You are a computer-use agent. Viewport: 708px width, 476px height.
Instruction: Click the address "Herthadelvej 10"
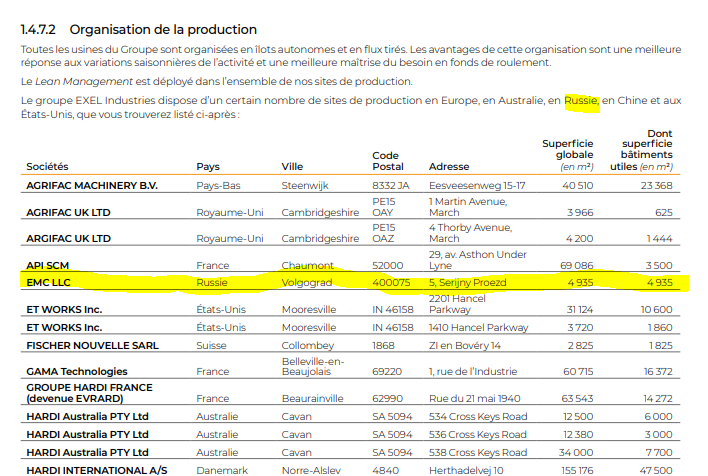click(x=466, y=471)
